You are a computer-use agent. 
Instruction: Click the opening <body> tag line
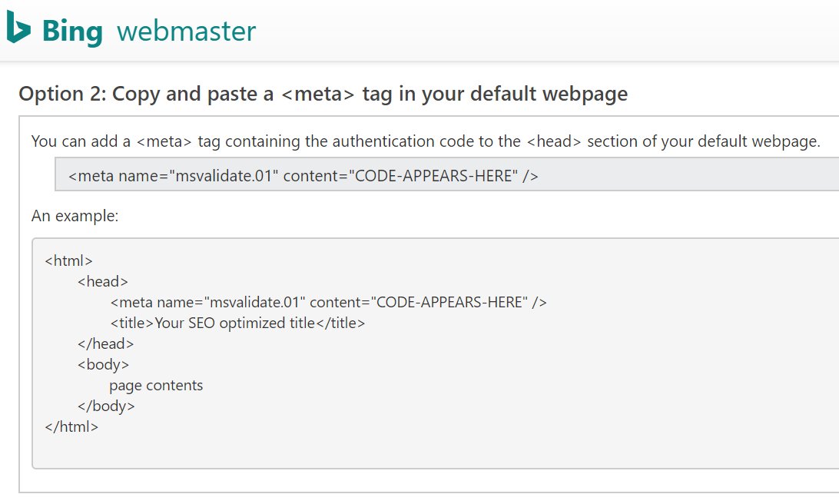coord(103,364)
